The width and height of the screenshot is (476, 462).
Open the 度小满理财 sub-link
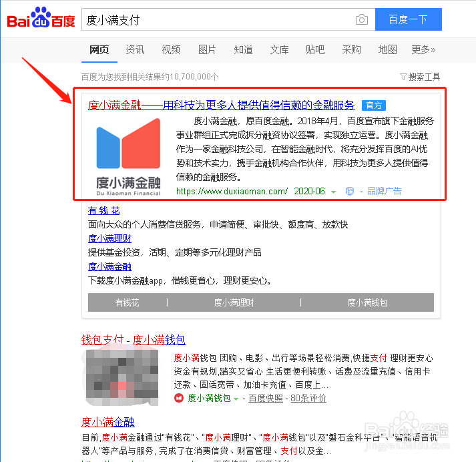click(x=109, y=238)
